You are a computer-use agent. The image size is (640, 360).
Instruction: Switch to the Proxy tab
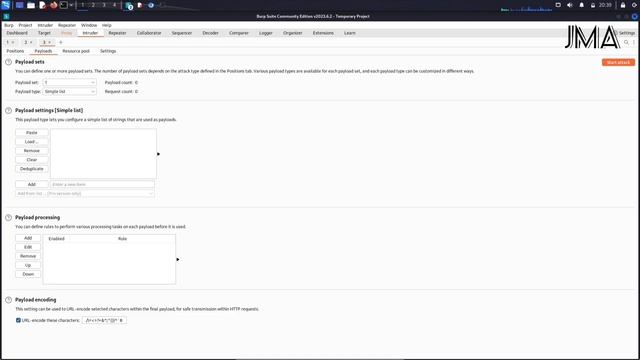click(66, 33)
